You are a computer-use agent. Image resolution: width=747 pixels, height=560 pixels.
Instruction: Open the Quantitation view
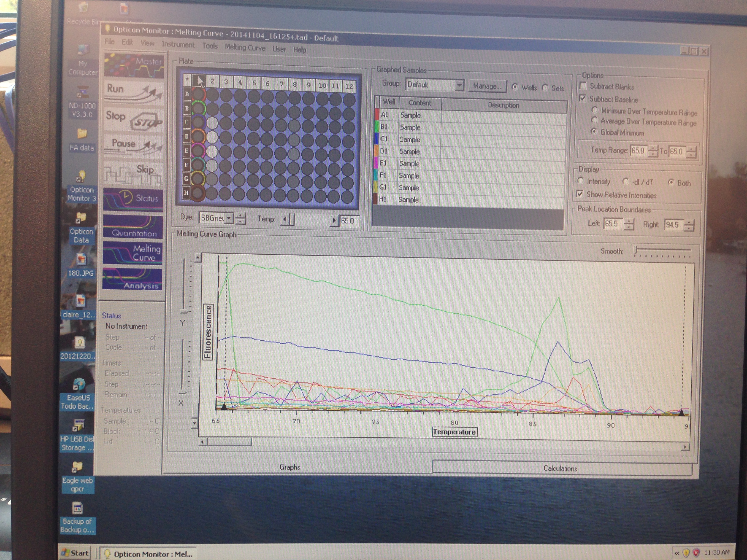(x=133, y=227)
